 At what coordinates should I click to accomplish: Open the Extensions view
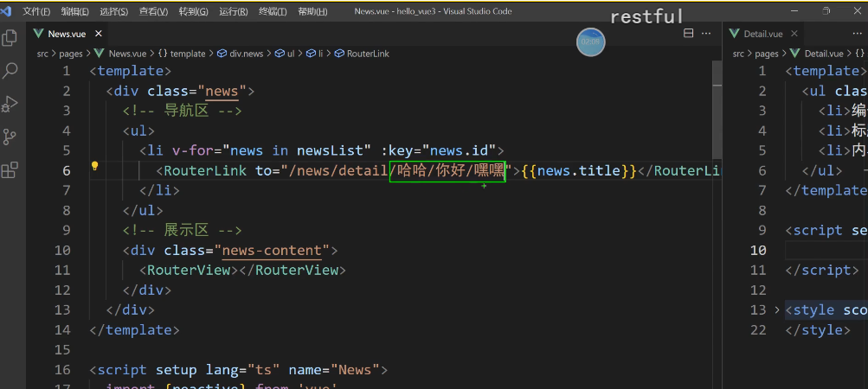pos(10,170)
